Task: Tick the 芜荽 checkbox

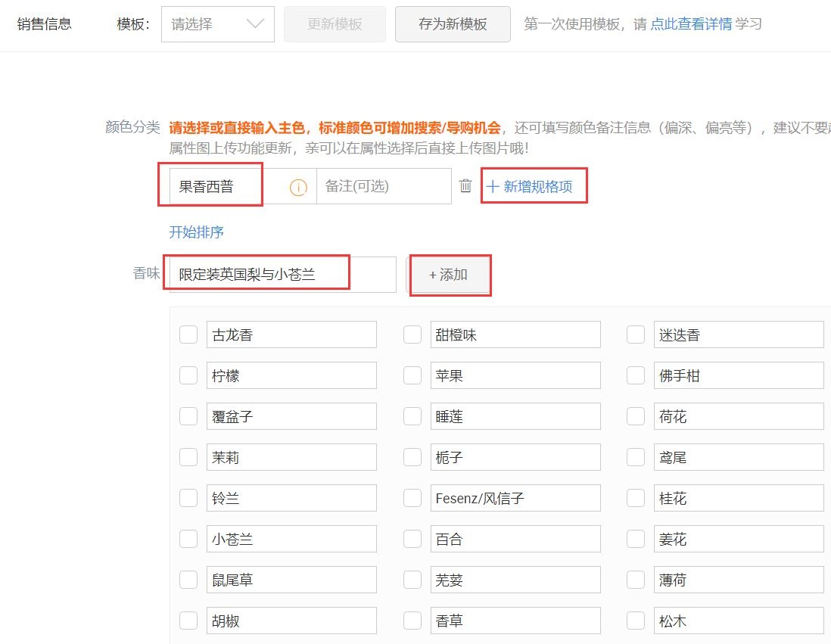Action: point(412,580)
